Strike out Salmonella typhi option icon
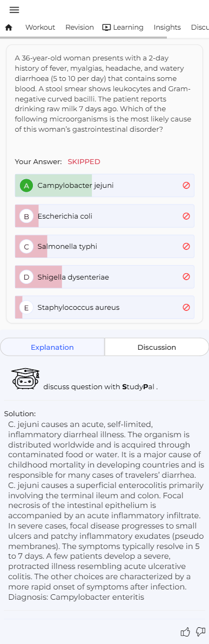 pyautogui.click(x=186, y=247)
